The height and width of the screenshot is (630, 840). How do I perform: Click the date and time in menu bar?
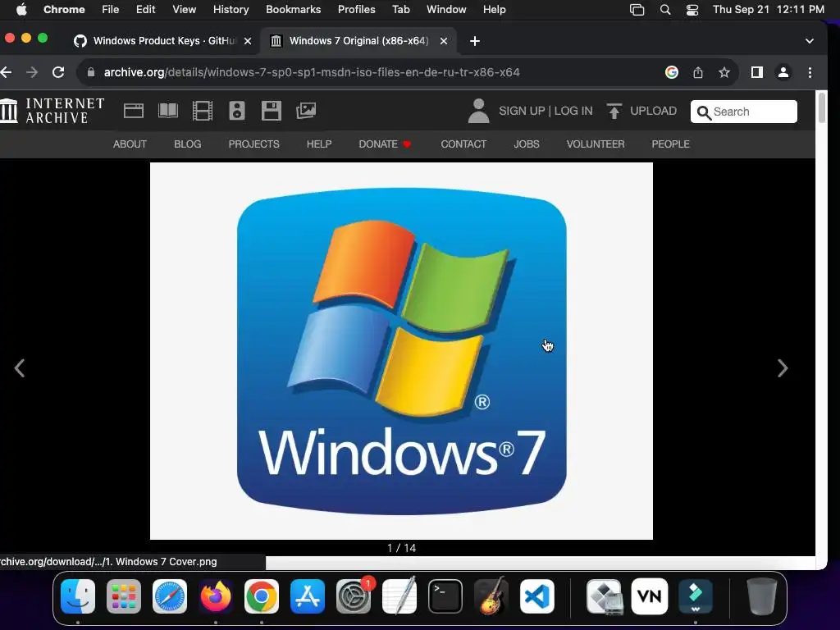point(768,10)
